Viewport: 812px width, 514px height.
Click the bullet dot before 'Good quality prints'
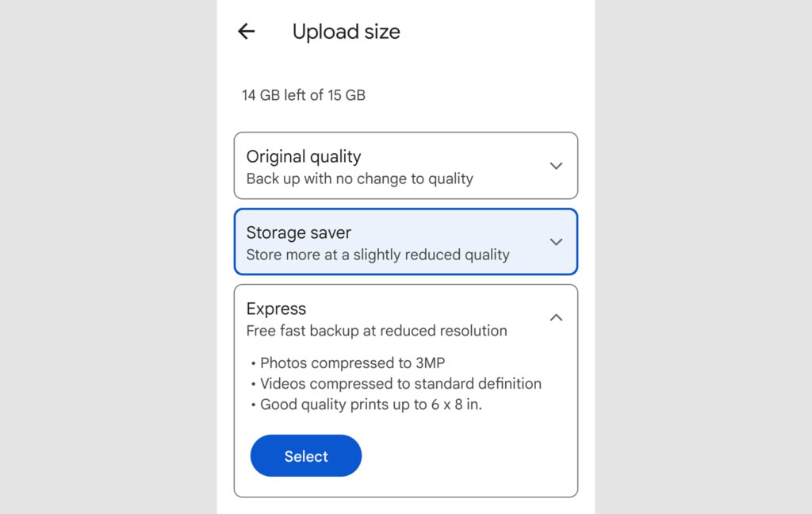pos(253,405)
